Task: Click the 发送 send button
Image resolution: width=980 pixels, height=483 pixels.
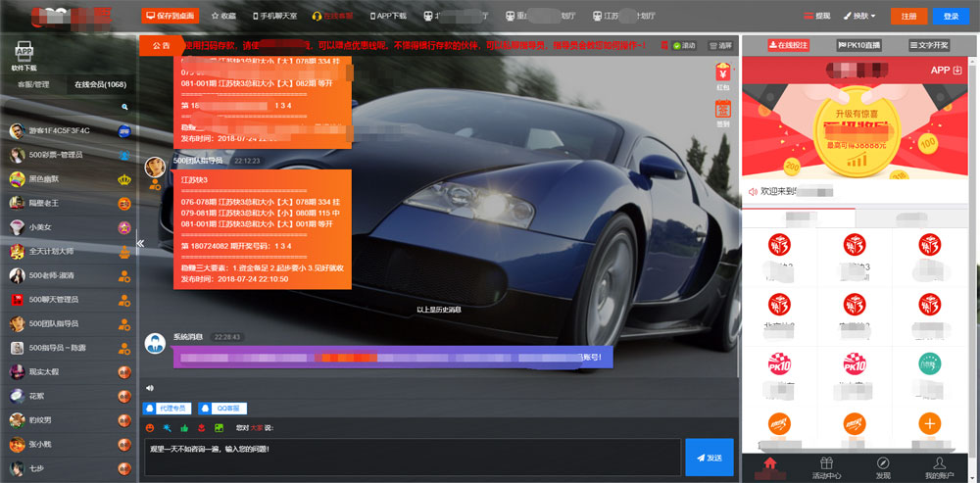Action: [709, 458]
